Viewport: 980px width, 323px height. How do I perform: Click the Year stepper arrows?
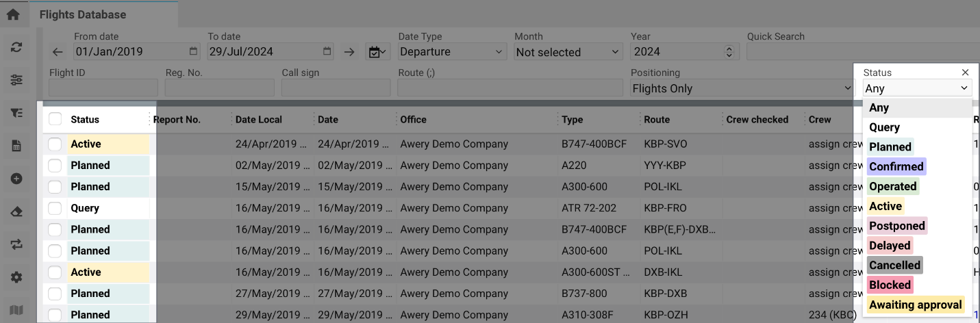(x=729, y=52)
